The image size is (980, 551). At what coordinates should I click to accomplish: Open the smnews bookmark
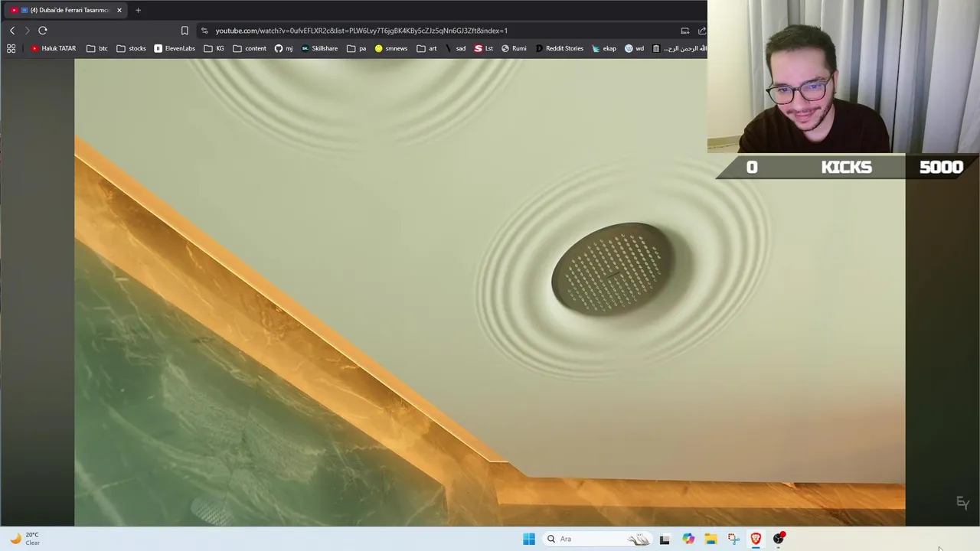[391, 48]
